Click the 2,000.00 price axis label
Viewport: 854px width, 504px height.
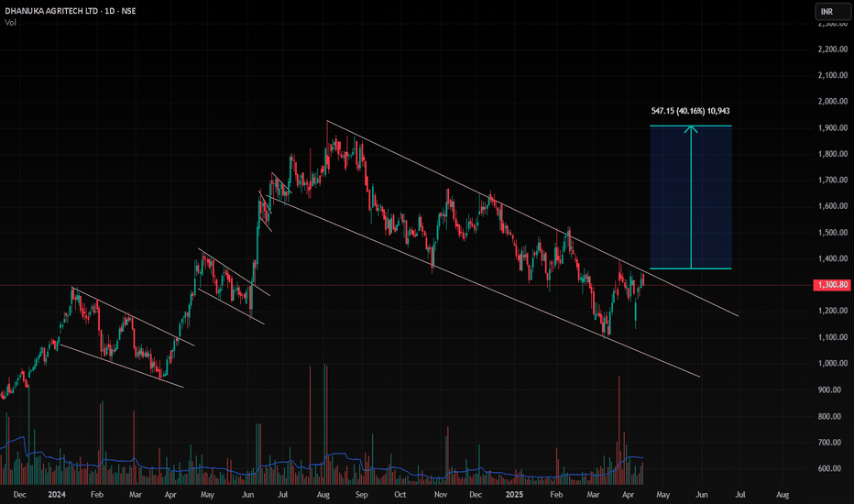pyautogui.click(x=833, y=102)
